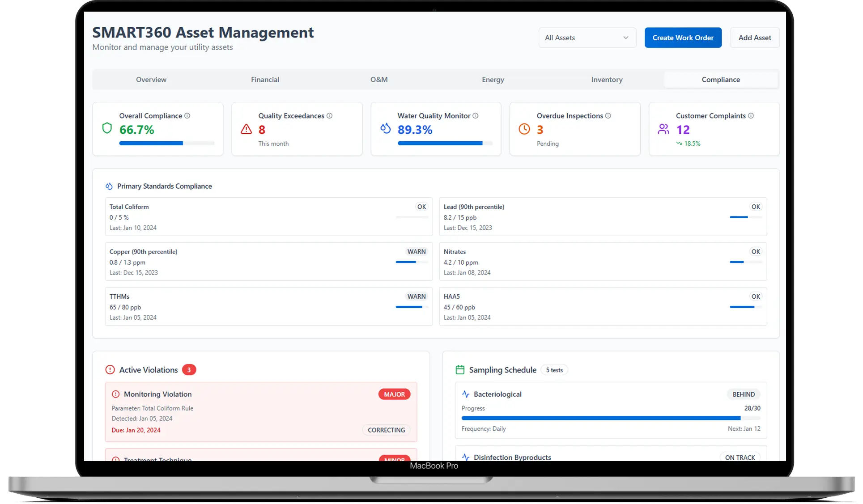Screen dimensions: 863x504
Task: Click the shield icon beside Overall Compliance
Action: pyautogui.click(x=107, y=128)
